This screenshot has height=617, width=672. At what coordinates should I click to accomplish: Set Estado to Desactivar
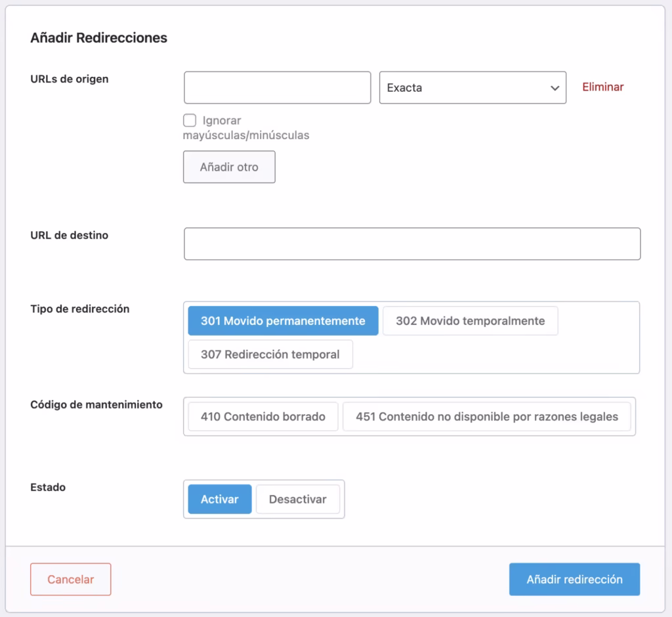pos(298,499)
